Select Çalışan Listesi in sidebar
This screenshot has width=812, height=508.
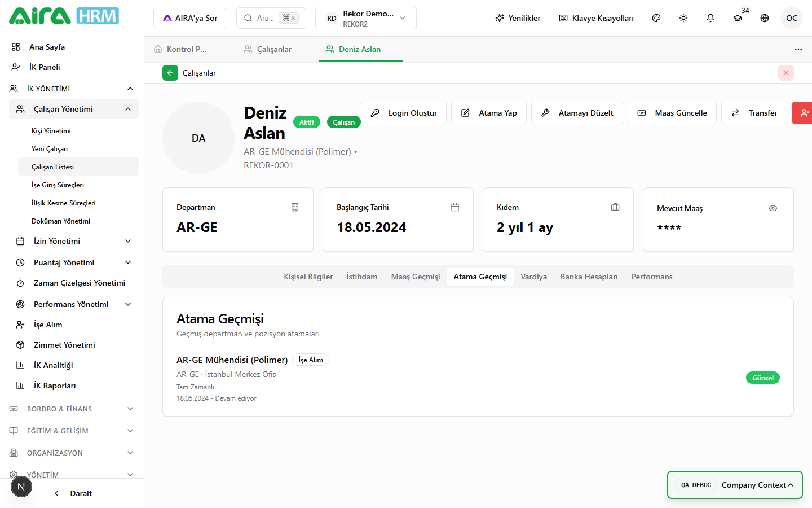point(78,167)
